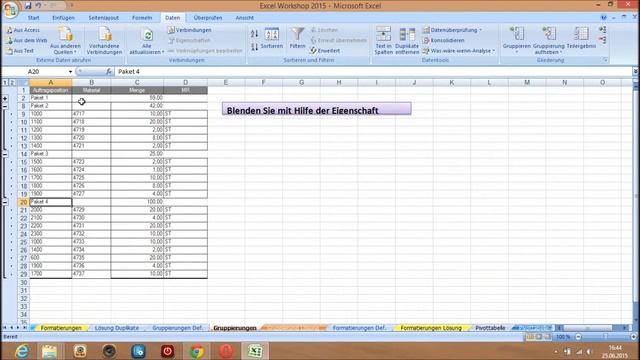Click the Blenden Sie mit Hilfe text box

tap(317, 109)
